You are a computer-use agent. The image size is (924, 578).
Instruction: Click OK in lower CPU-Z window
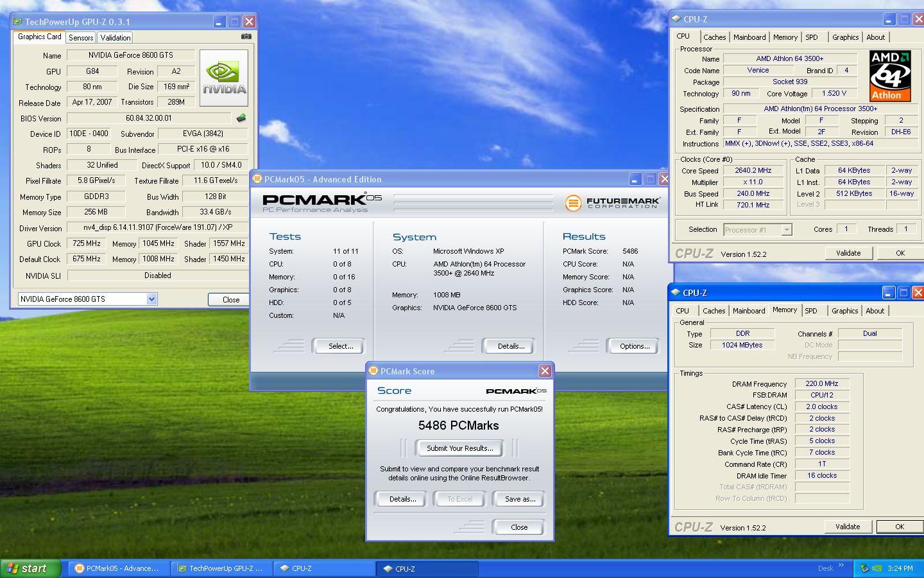[x=899, y=527]
